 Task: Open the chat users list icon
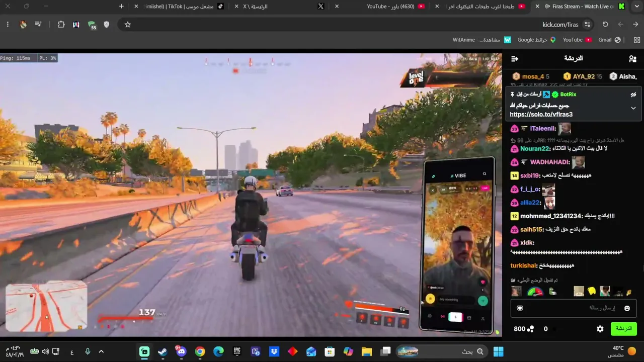pyautogui.click(x=632, y=59)
